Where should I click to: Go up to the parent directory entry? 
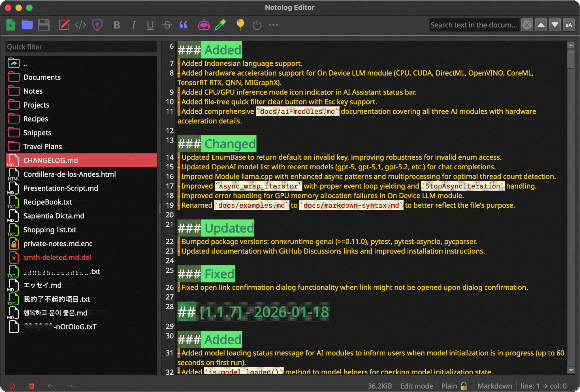point(25,63)
